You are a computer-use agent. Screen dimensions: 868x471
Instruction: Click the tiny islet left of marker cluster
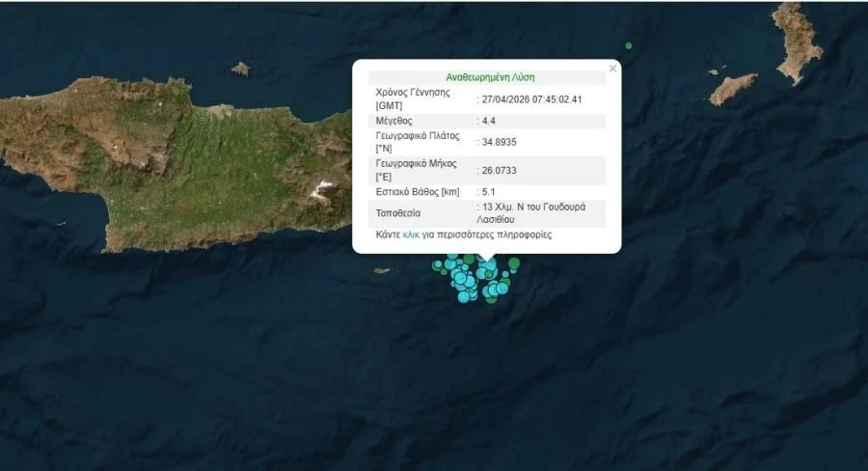(x=382, y=270)
